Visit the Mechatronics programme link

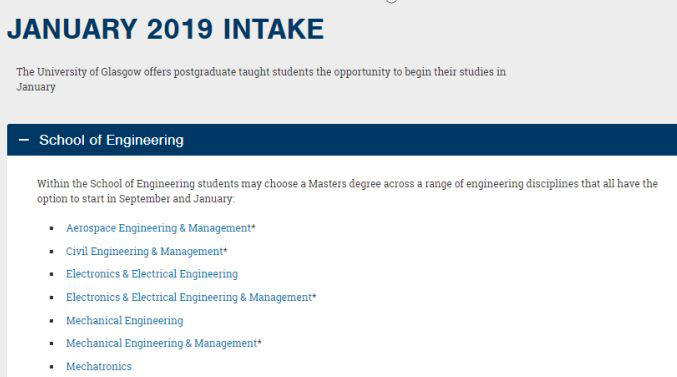pyautogui.click(x=98, y=366)
